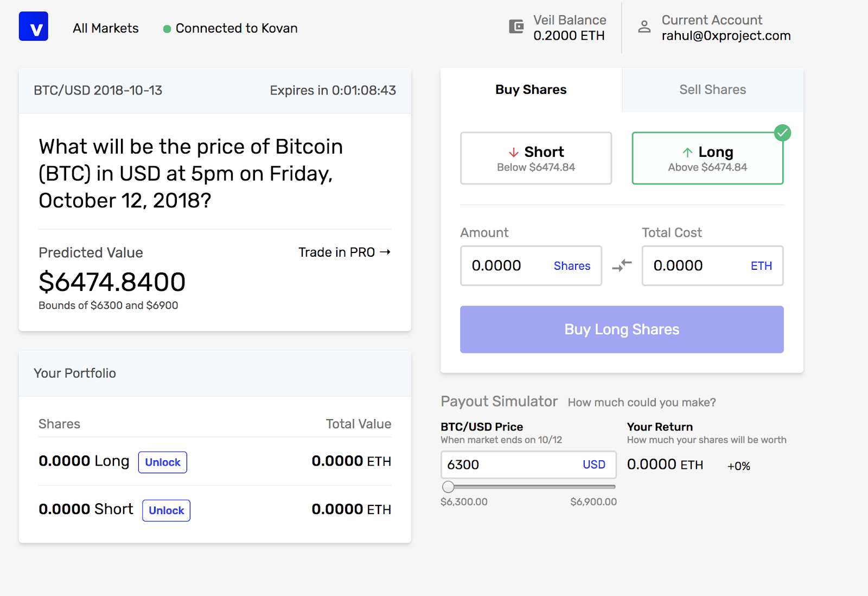Click the green up arrow on Long
This screenshot has height=596, width=868.
(x=687, y=153)
